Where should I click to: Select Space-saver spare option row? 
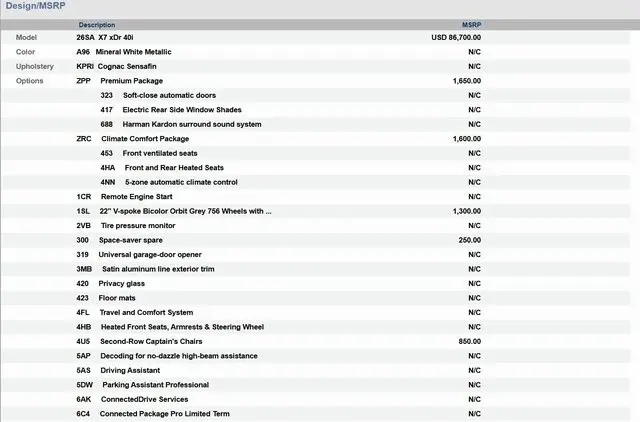click(130, 240)
